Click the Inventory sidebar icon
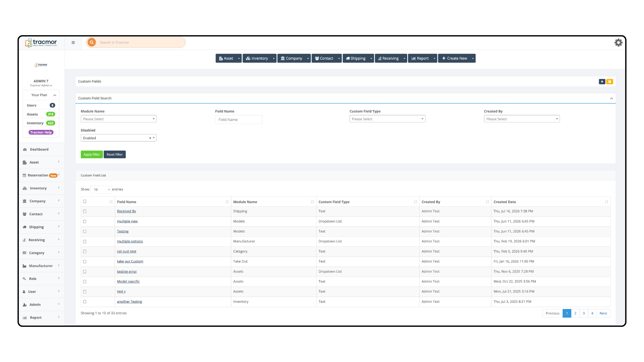The image size is (644, 362). (25, 188)
